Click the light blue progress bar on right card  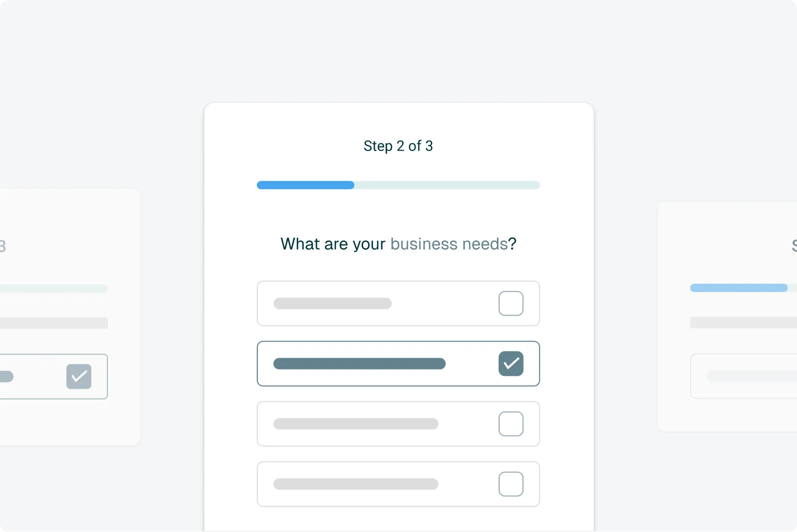[738, 288]
